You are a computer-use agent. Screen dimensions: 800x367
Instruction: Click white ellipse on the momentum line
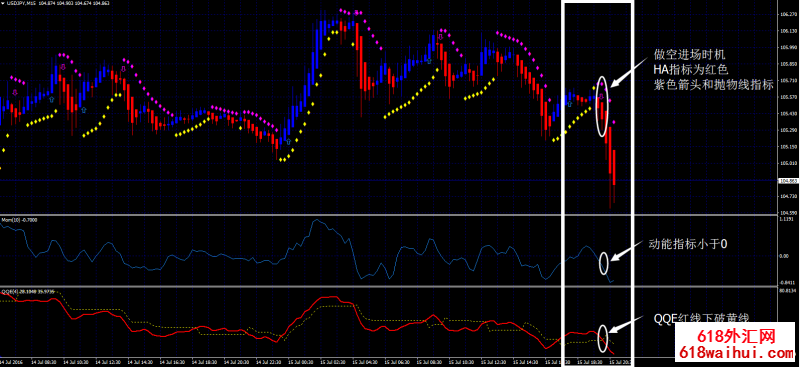pyautogui.click(x=604, y=262)
